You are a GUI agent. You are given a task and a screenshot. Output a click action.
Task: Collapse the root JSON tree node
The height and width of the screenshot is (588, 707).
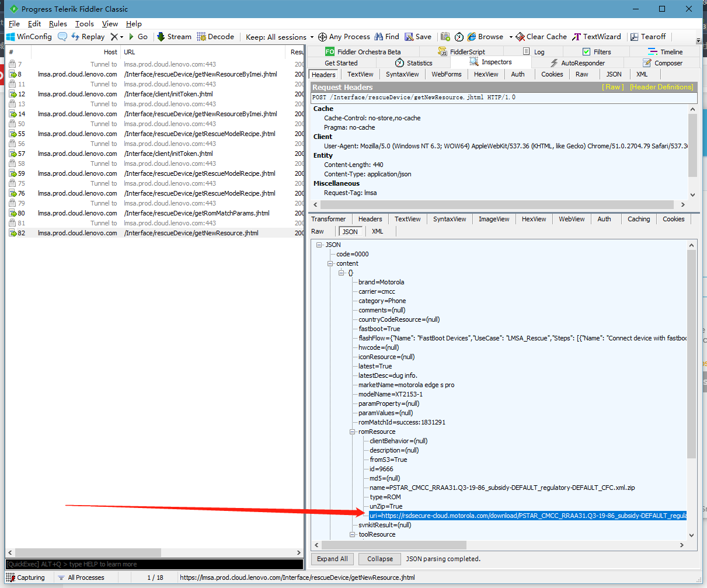tap(319, 245)
